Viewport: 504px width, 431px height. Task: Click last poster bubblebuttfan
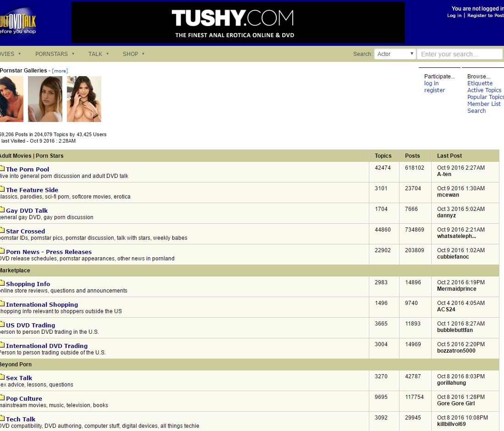455,330
